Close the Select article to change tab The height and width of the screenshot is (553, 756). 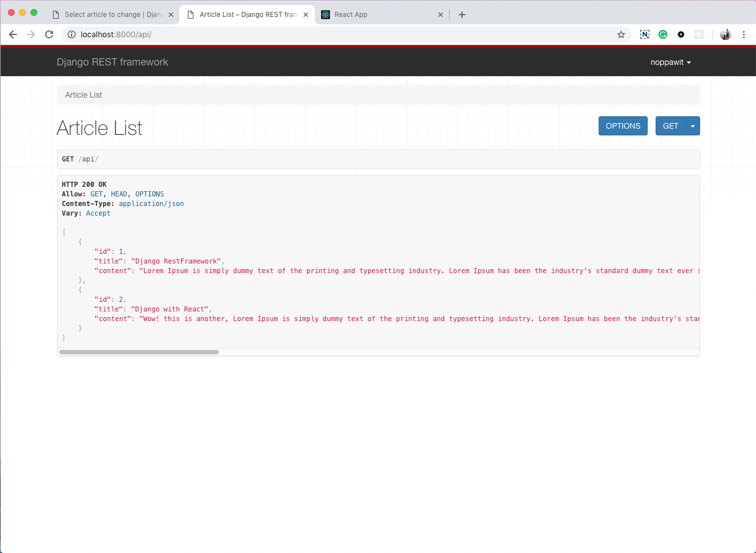click(x=171, y=15)
